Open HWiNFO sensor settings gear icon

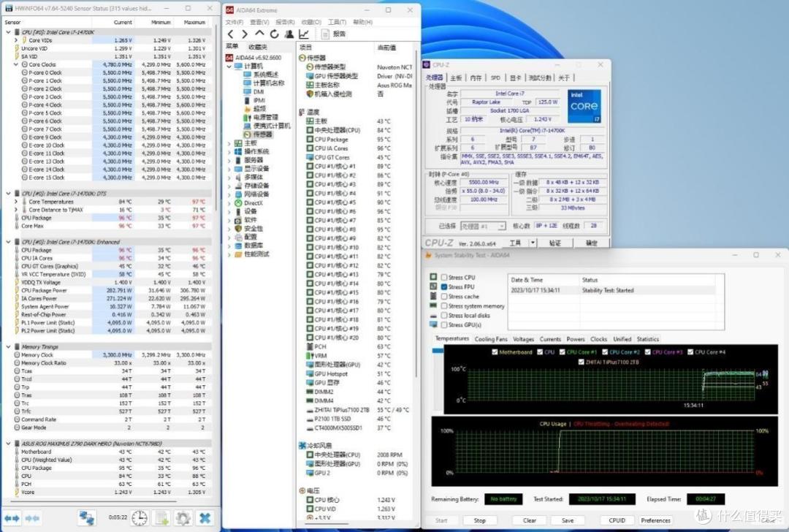pyautogui.click(x=183, y=518)
